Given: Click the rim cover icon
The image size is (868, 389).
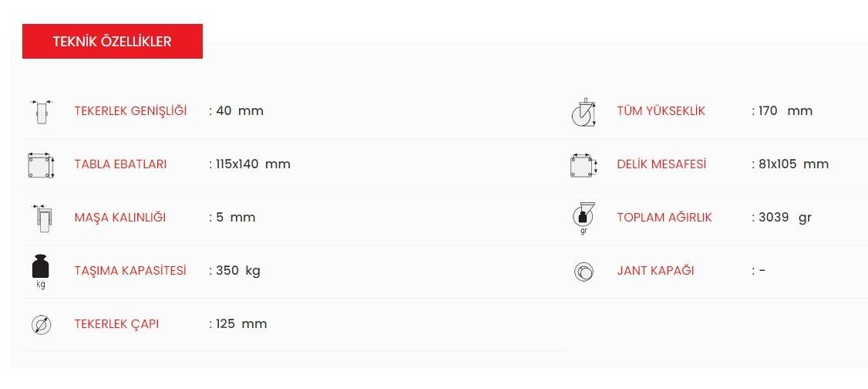Looking at the screenshot, I should [584, 272].
